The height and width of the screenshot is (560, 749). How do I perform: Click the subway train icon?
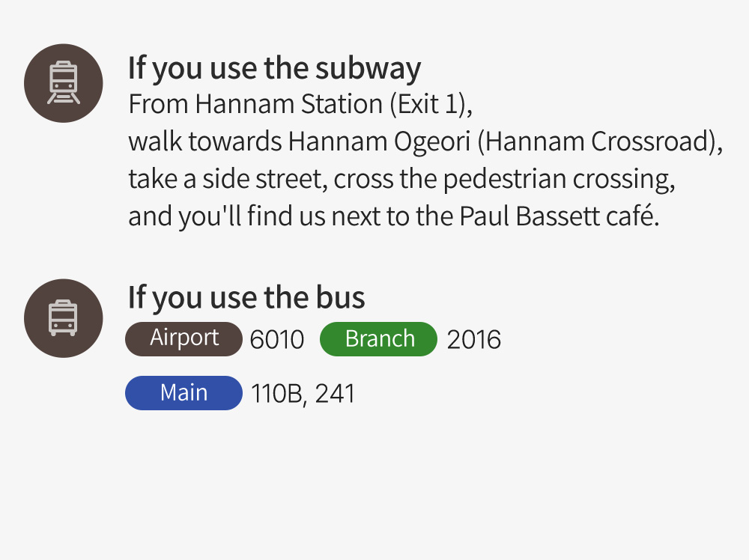[63, 83]
